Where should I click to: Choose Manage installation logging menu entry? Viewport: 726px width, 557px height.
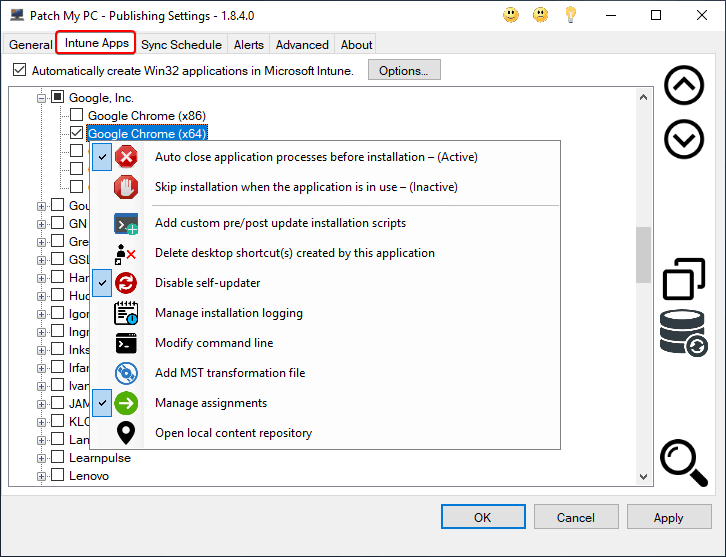pos(325,313)
